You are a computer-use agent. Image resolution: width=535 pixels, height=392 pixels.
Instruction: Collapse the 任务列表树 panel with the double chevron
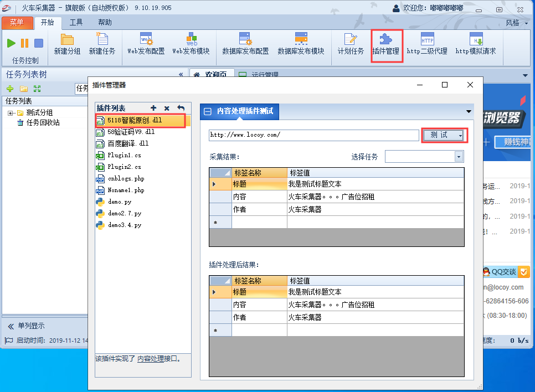[x=181, y=74]
